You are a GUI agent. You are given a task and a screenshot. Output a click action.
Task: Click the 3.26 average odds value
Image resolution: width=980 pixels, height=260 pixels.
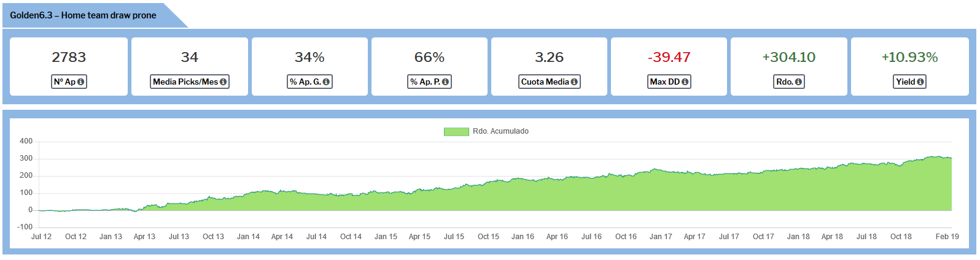pos(549,57)
